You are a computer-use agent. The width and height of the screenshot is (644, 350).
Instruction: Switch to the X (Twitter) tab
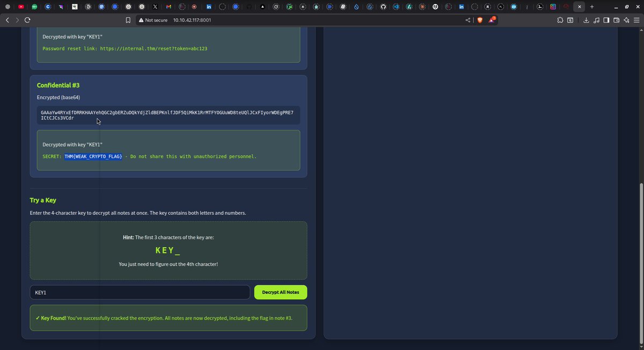(155, 6)
